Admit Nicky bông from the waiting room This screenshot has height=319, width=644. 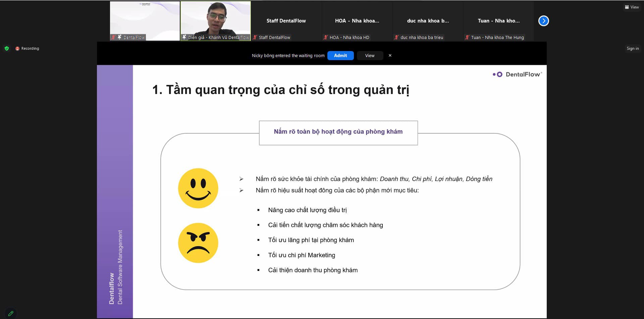tap(340, 55)
